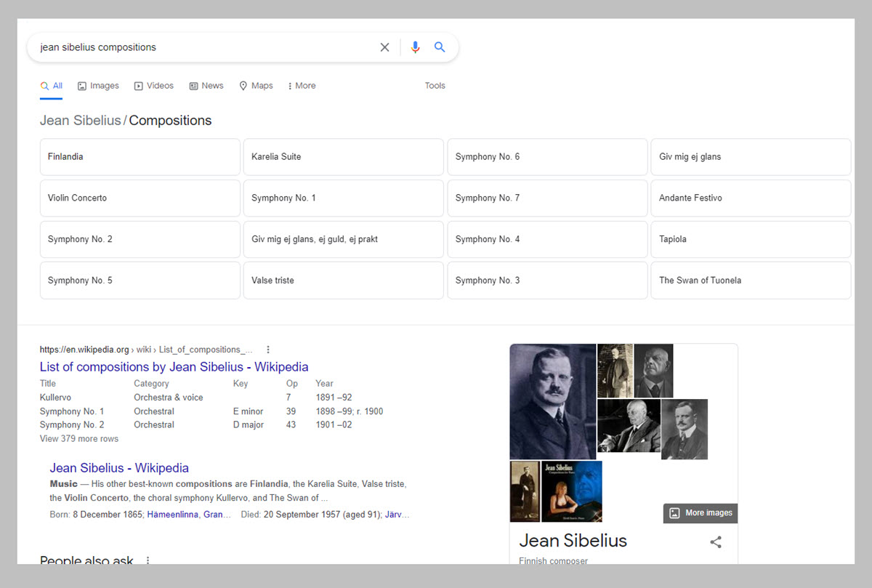872x588 pixels.
Task: Click the blue magnifier search icon
Action: [x=440, y=47]
